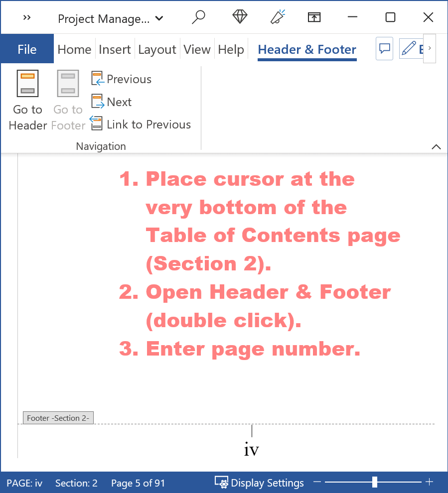
Task: Collapse the ribbon with the chevron
Action: pos(436,146)
